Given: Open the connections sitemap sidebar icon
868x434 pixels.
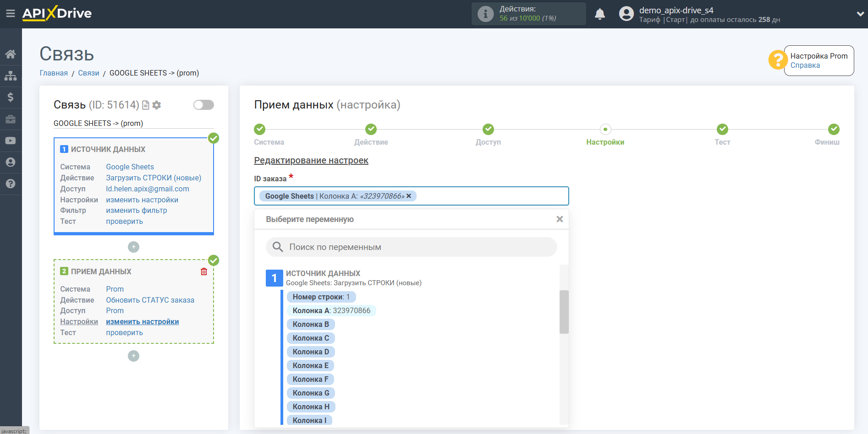Looking at the screenshot, I should [11, 76].
